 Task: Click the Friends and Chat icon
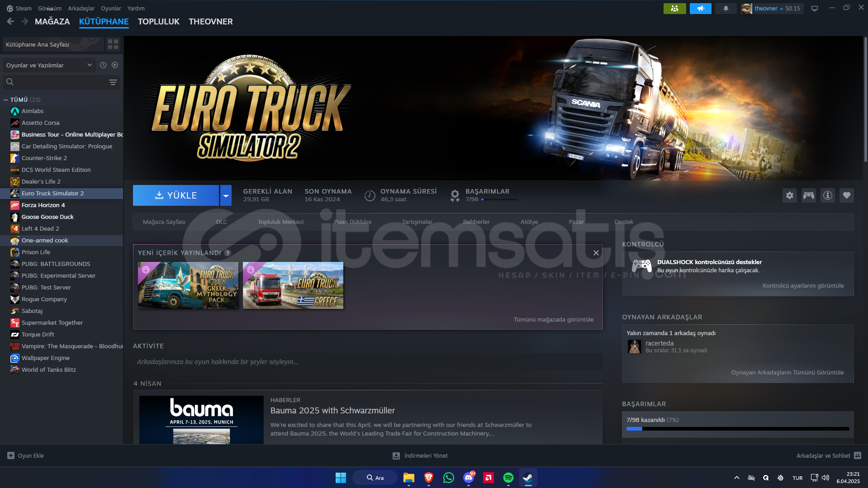point(858,455)
